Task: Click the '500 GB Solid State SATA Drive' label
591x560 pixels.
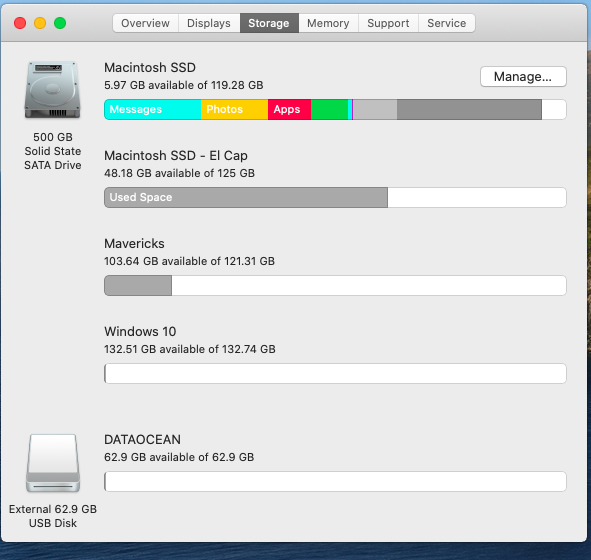Action: click(53, 151)
